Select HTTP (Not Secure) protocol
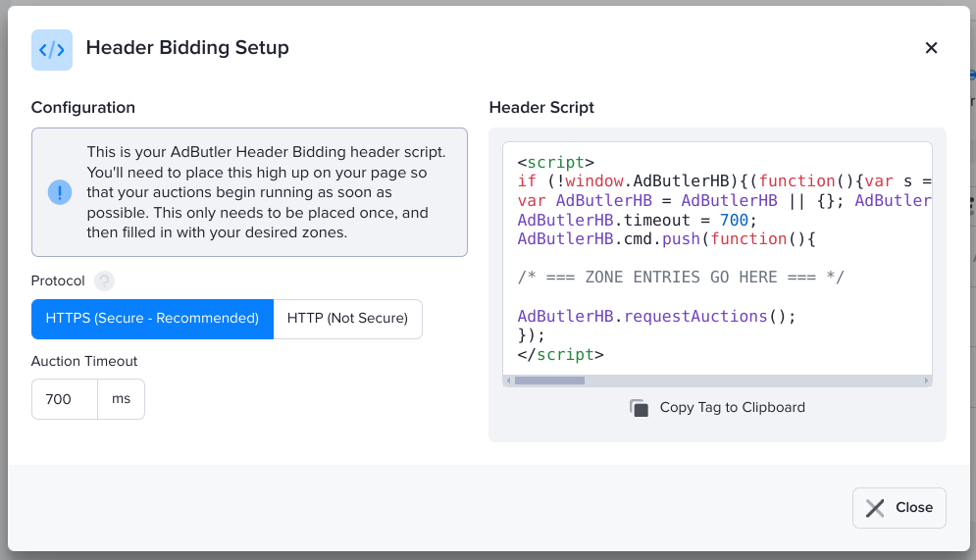The image size is (976, 560). (347, 319)
